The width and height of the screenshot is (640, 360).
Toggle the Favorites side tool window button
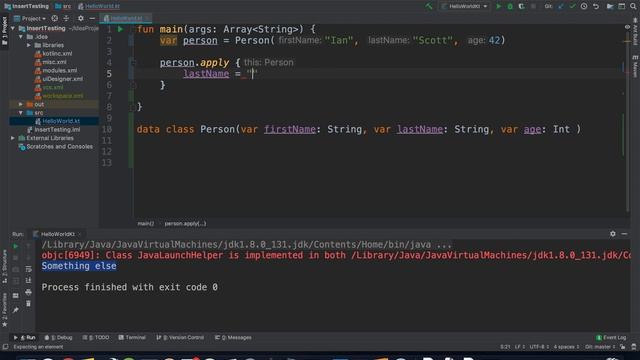coord(4,310)
